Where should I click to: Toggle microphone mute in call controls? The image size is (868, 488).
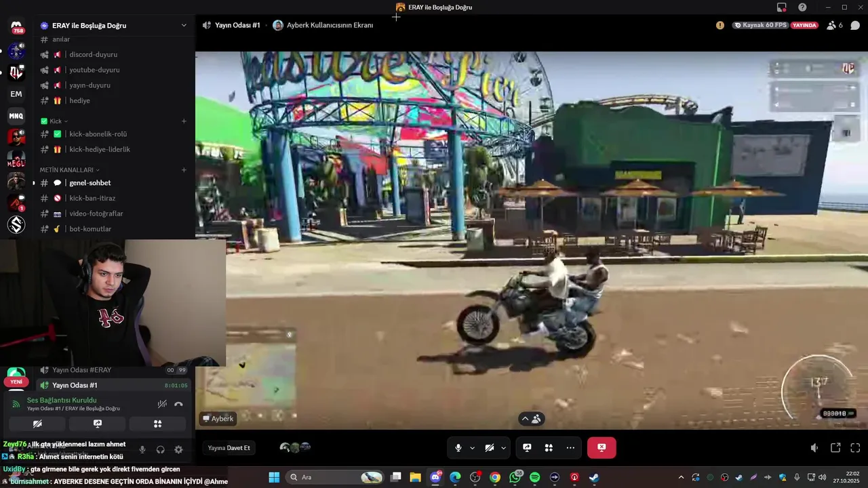coord(458,448)
